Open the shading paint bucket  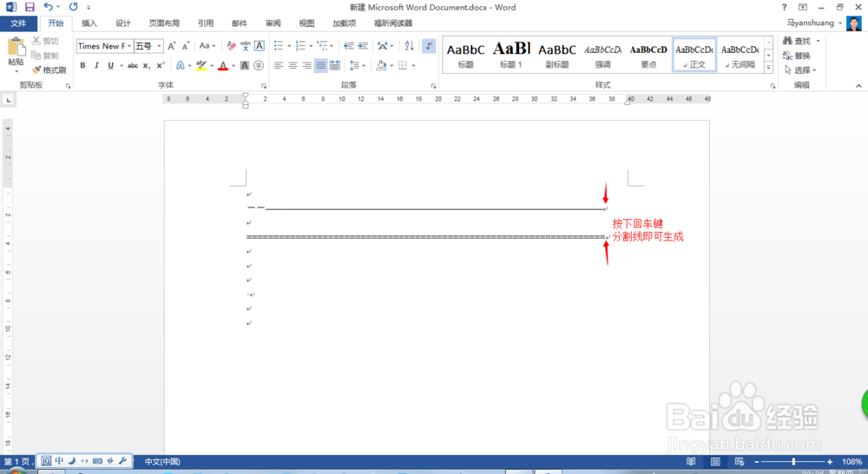(x=381, y=65)
